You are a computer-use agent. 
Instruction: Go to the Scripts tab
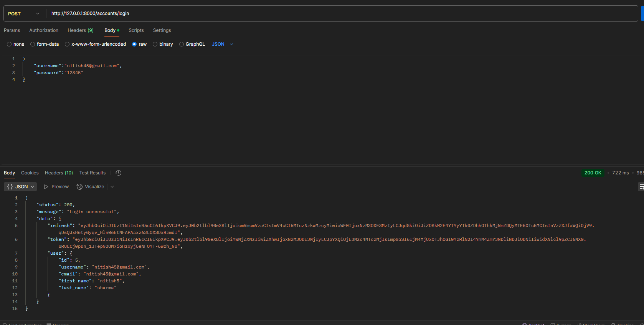tap(136, 30)
